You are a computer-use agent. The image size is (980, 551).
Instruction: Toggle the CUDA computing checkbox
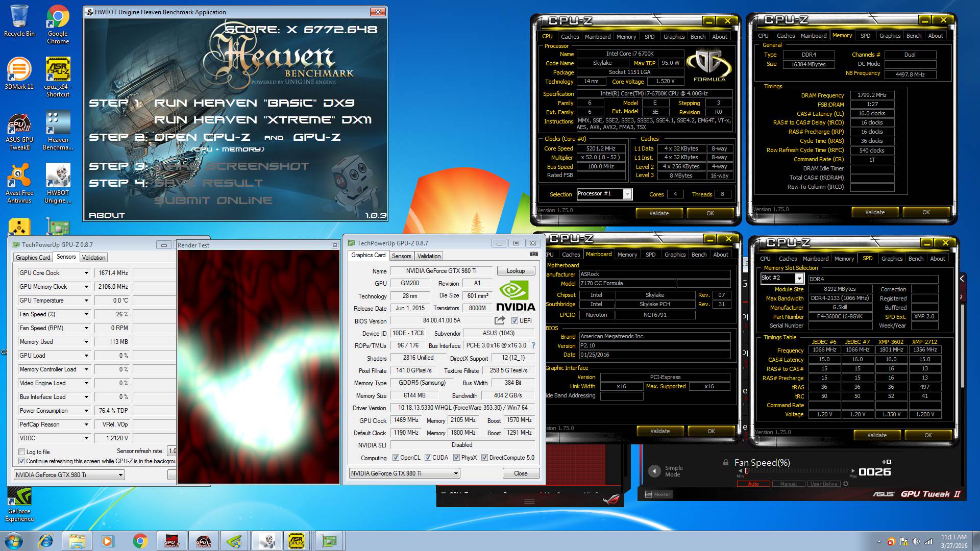click(x=428, y=458)
